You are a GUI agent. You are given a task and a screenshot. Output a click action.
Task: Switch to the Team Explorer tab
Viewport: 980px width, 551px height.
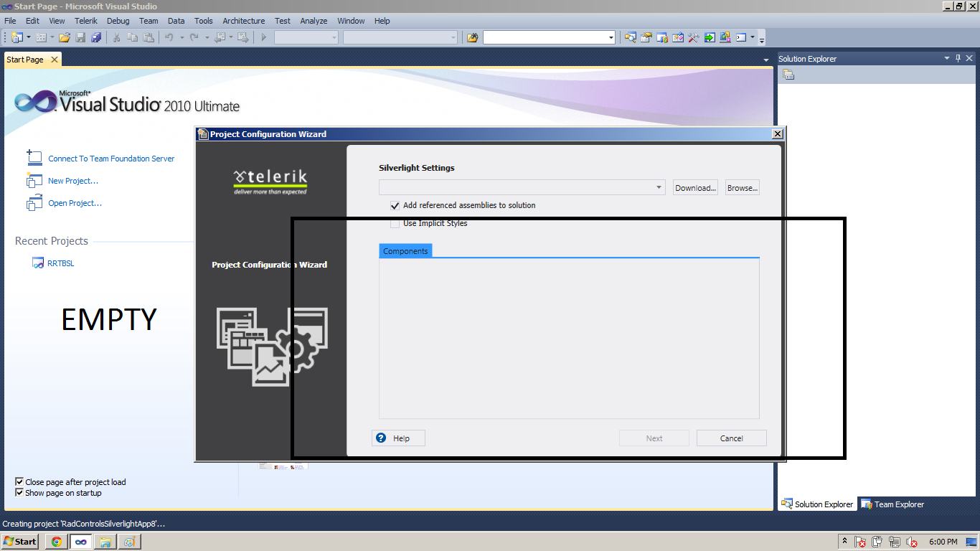[x=892, y=504]
